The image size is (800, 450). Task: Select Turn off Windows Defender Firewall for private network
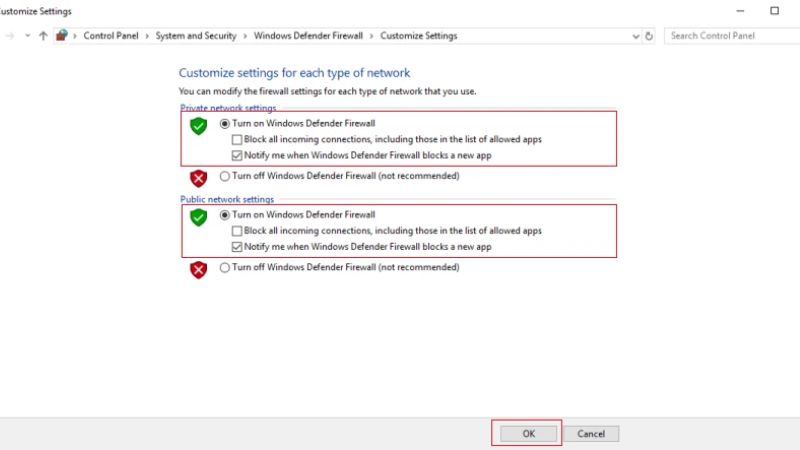(x=225, y=176)
